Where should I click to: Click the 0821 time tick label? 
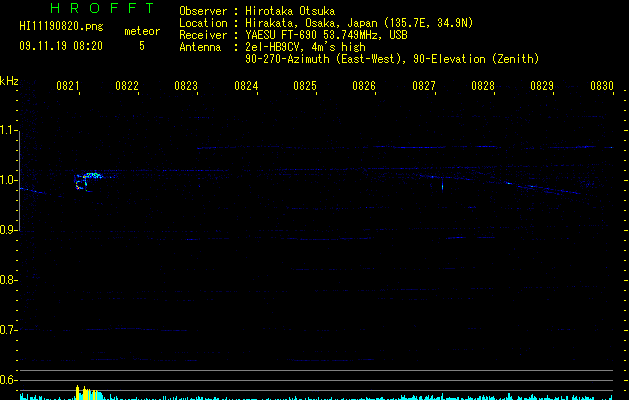point(68,85)
